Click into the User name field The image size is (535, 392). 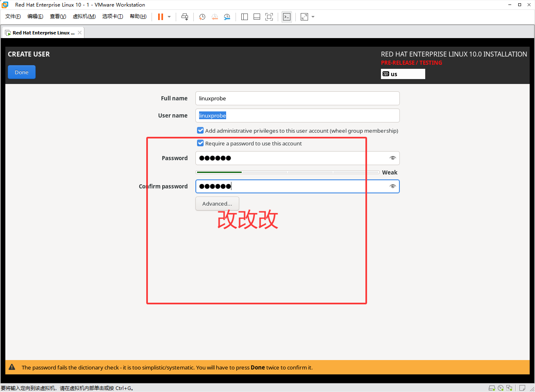[x=297, y=116]
